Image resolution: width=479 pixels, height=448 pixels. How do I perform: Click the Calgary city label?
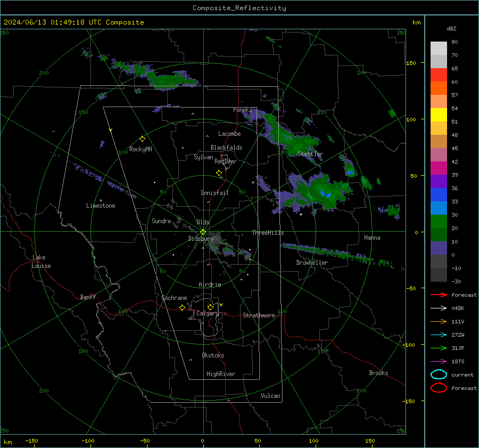tap(208, 313)
